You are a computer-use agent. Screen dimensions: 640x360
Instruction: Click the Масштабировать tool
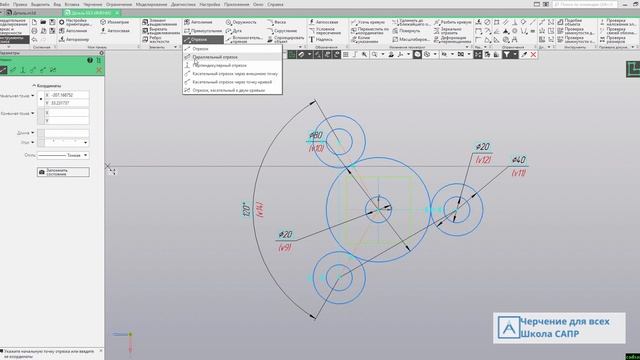tap(411, 40)
